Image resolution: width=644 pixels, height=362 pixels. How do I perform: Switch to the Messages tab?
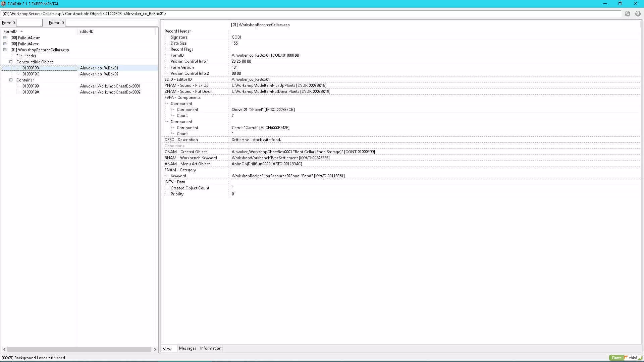point(187,348)
